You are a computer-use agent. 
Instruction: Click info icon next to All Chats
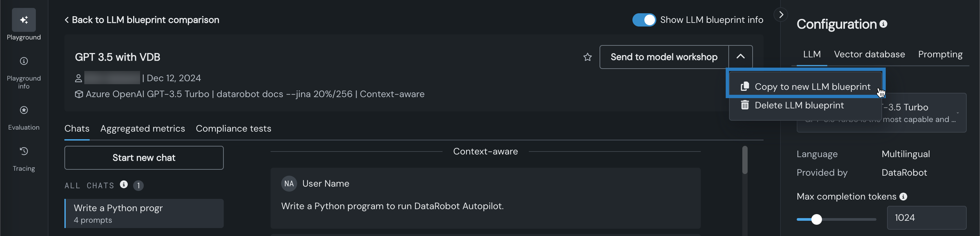[x=123, y=184]
